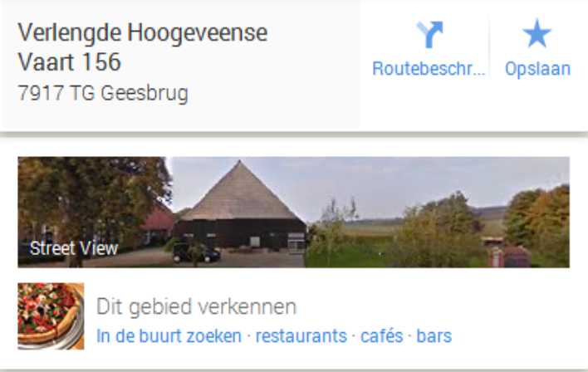Click the 'Verlengde Hoogeveense' address title
This screenshot has width=588, height=372.
point(143,32)
